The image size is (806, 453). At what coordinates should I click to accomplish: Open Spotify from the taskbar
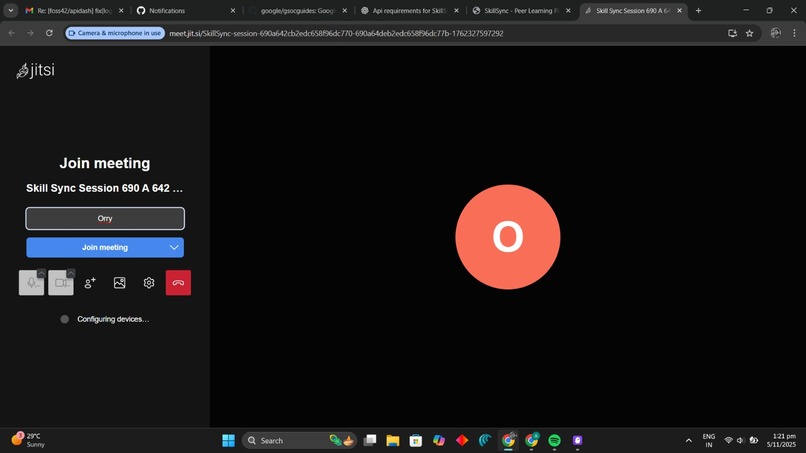[x=555, y=441]
